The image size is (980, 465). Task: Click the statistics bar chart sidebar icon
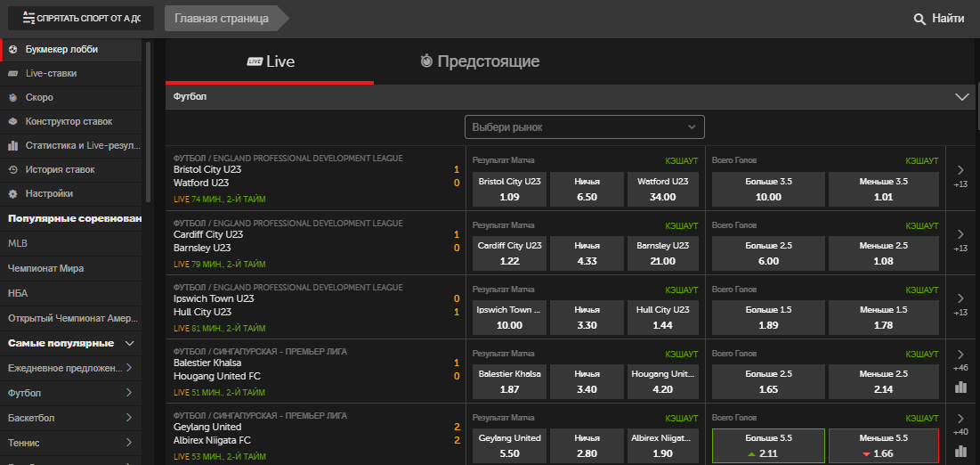tap(12, 146)
